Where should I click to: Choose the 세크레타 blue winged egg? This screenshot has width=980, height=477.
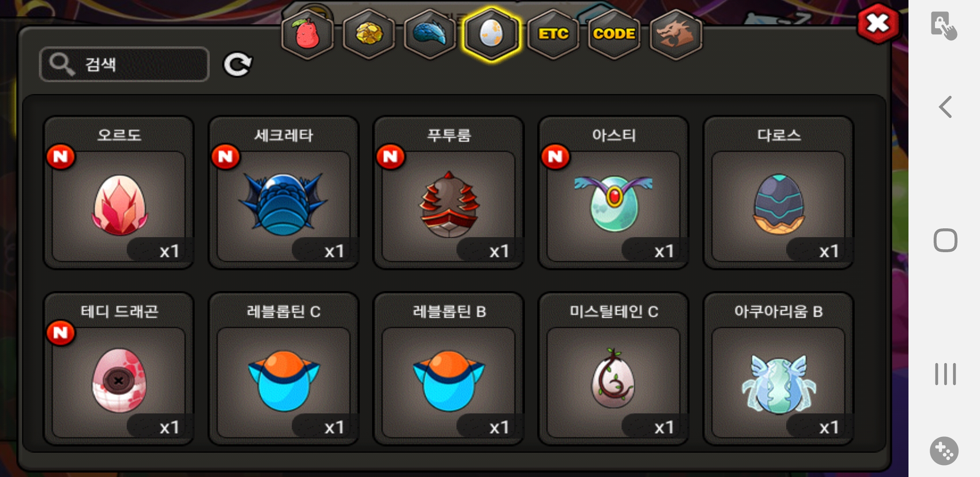[283, 193]
